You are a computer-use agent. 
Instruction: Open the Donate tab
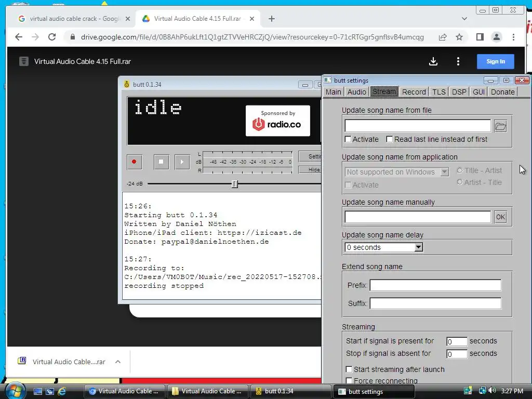[x=503, y=92]
